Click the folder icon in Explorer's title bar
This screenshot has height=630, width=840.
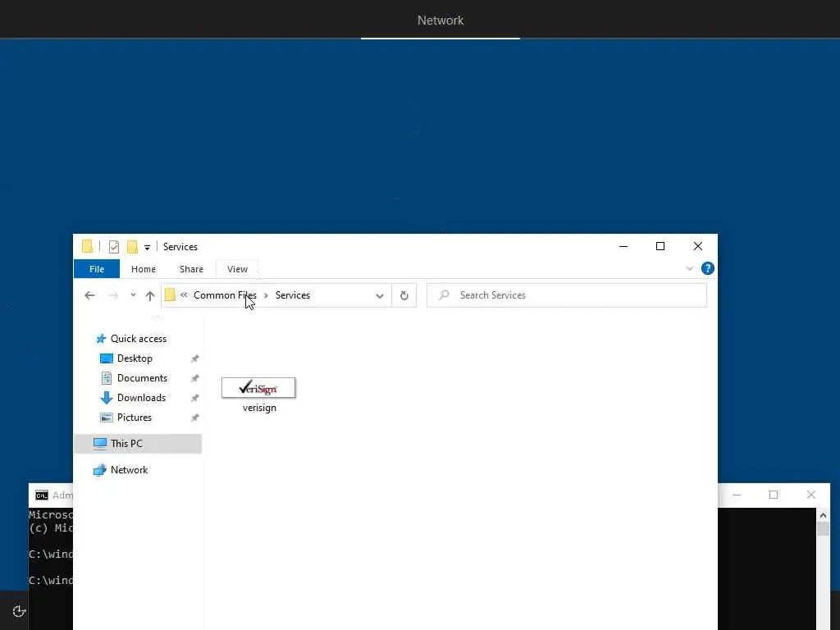(x=87, y=246)
